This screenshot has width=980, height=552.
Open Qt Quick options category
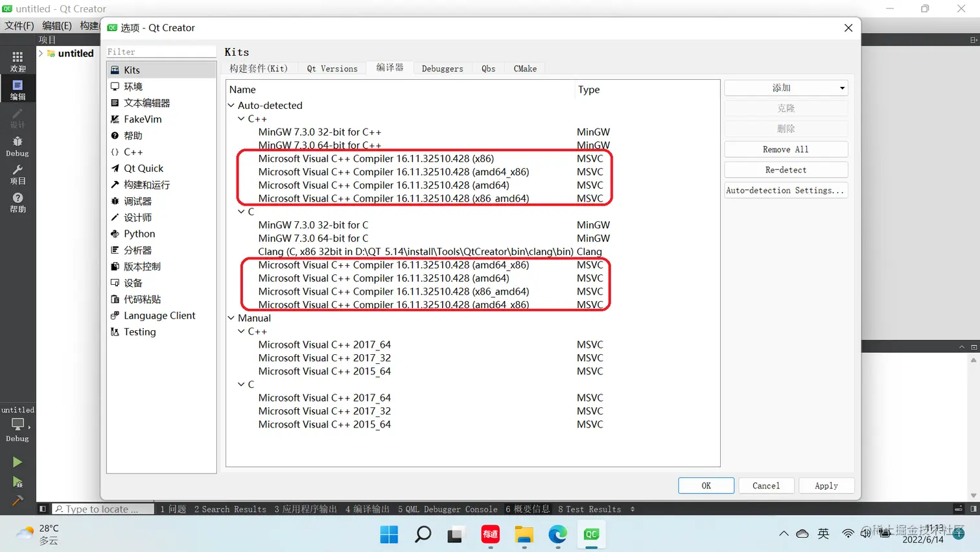[161, 168]
